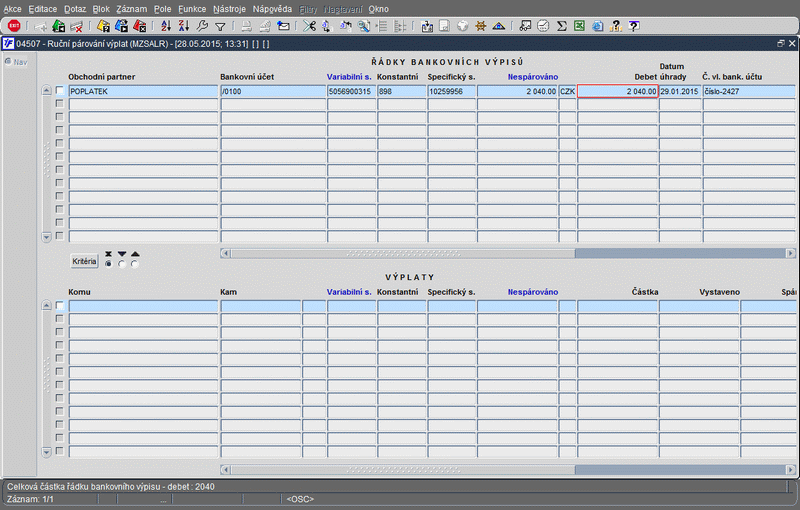The height and width of the screenshot is (510, 800).
Task: Click the delete record red-X icon
Action: 77,26
